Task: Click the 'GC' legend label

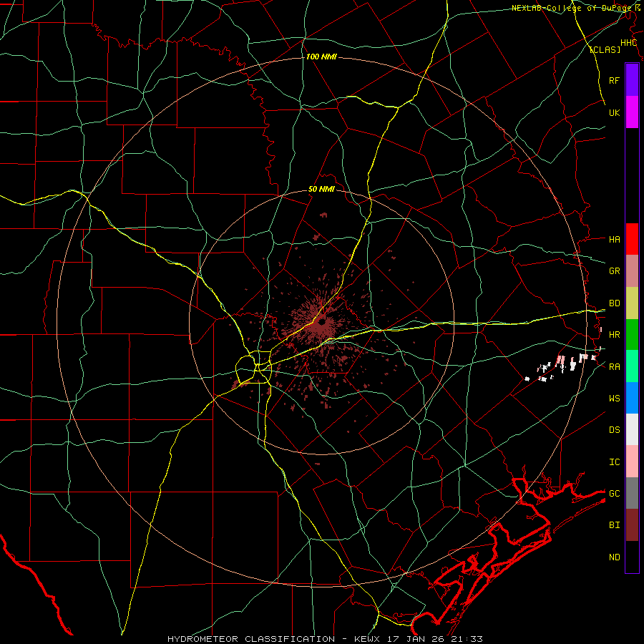Action: click(x=614, y=494)
